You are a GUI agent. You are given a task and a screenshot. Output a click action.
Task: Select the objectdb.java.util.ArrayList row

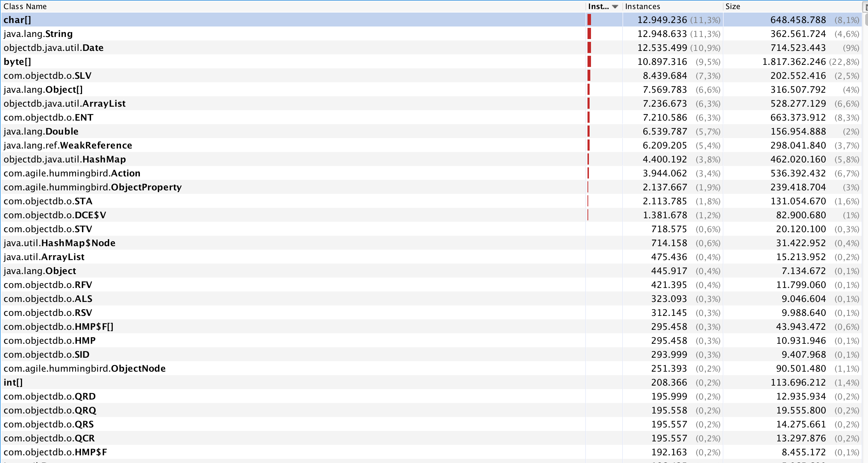tap(431, 104)
